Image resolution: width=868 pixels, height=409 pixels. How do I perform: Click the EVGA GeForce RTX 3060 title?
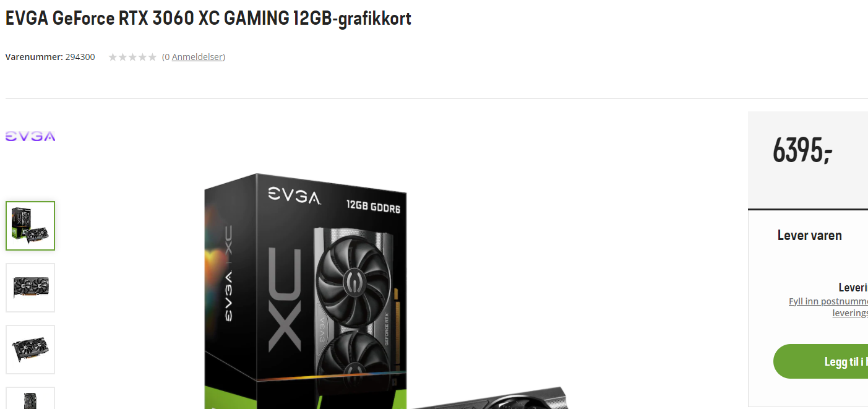pyautogui.click(x=208, y=19)
